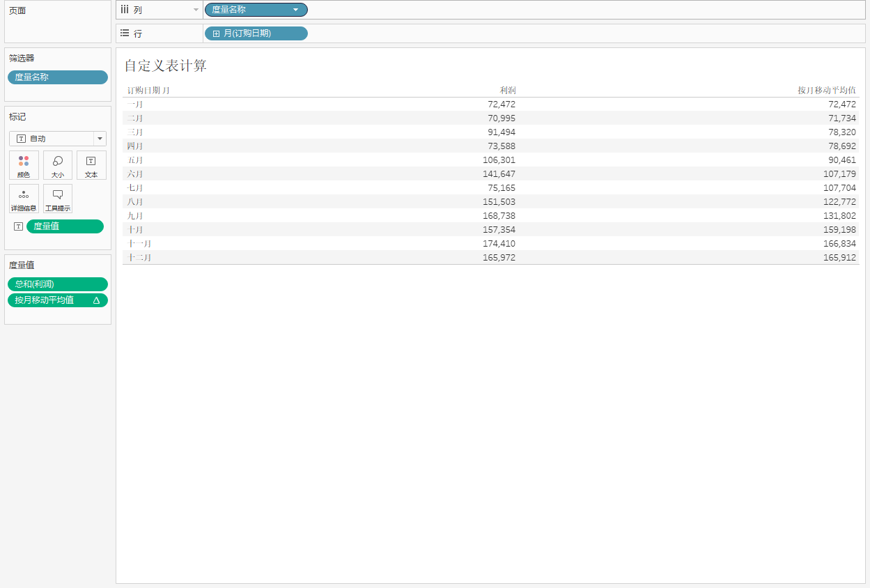870x588 pixels.
Task: Click the profit value 174,410
Action: [499, 244]
